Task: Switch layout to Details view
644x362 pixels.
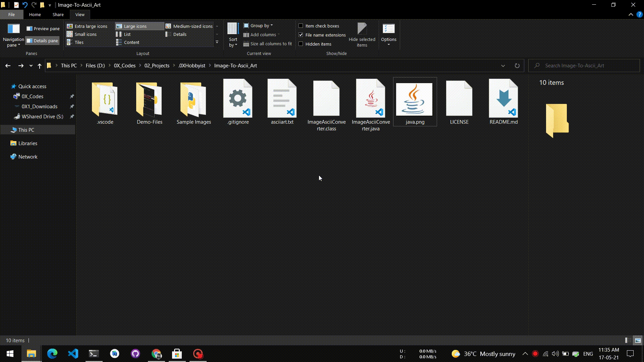Action: click(x=179, y=34)
